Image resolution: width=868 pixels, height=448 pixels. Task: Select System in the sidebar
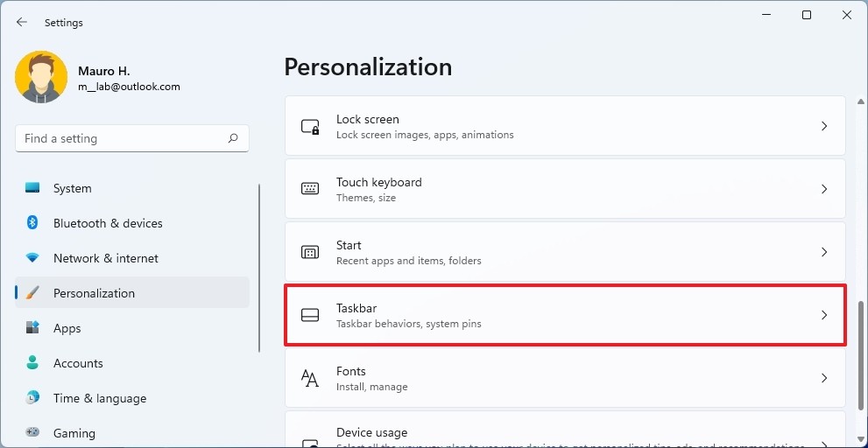coord(72,188)
